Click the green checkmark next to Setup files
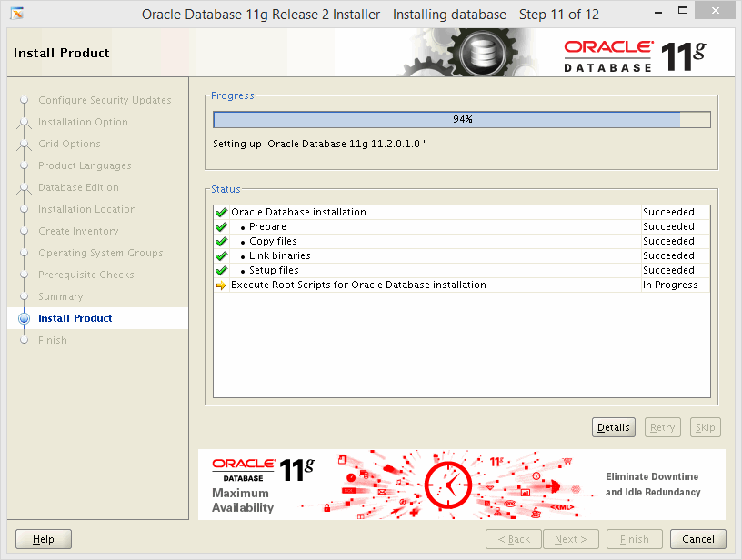 (221, 271)
